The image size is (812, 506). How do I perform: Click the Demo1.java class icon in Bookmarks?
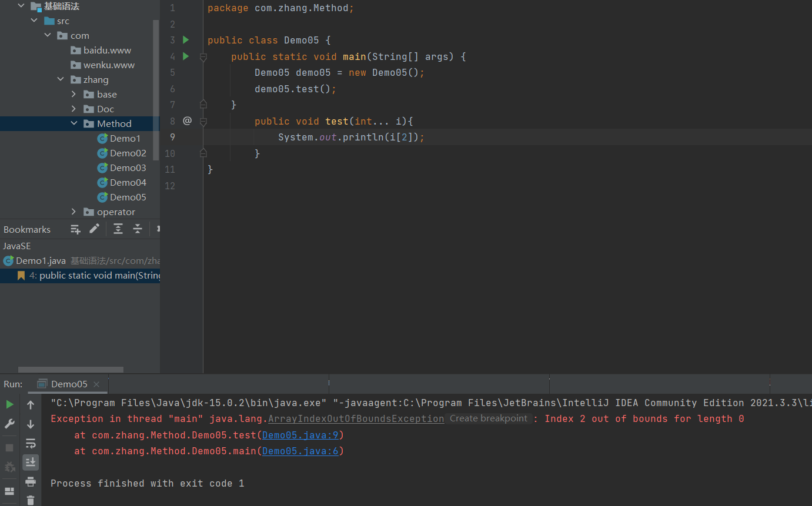click(8, 261)
